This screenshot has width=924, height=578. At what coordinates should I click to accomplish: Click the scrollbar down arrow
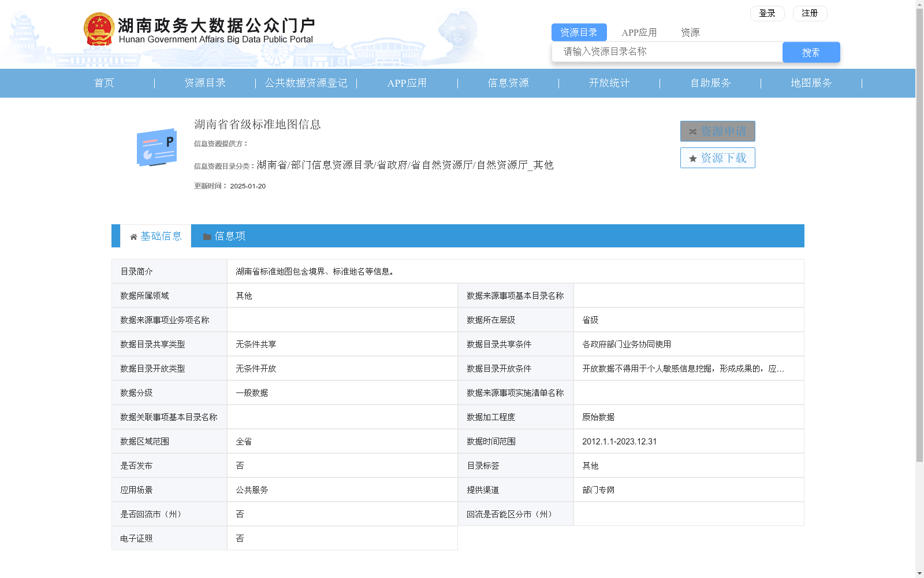coord(919,573)
